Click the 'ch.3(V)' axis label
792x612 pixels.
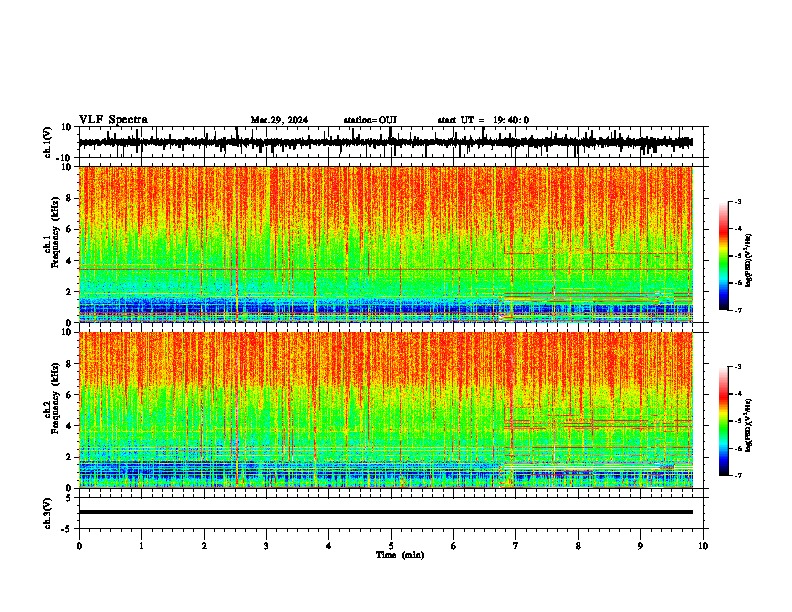pyautogui.click(x=48, y=513)
